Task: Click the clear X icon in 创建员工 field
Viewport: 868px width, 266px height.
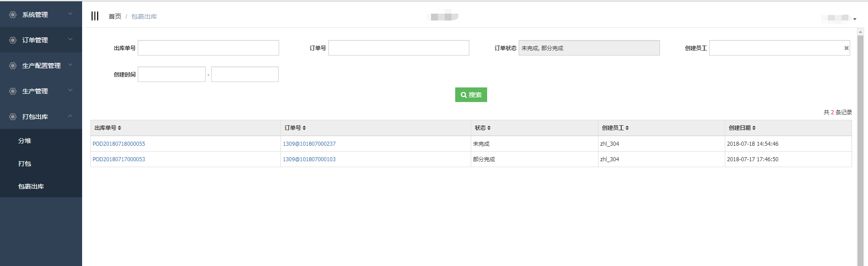Action: pos(847,48)
